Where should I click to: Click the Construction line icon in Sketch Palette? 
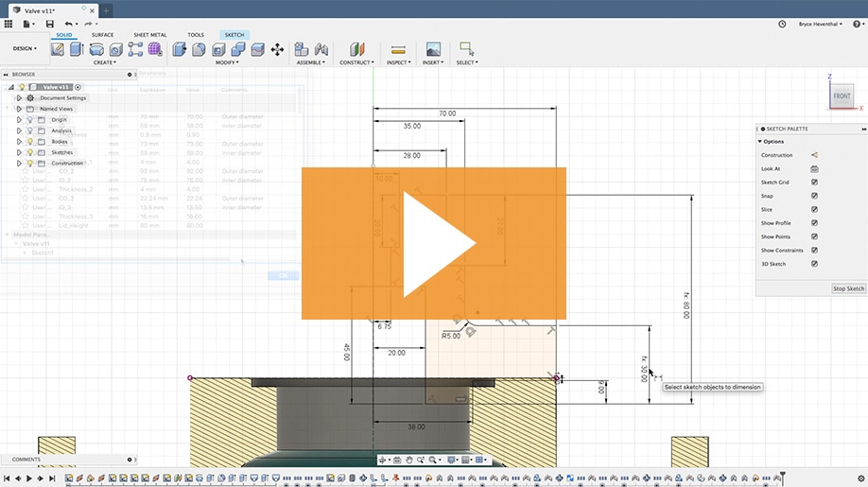[x=814, y=155]
